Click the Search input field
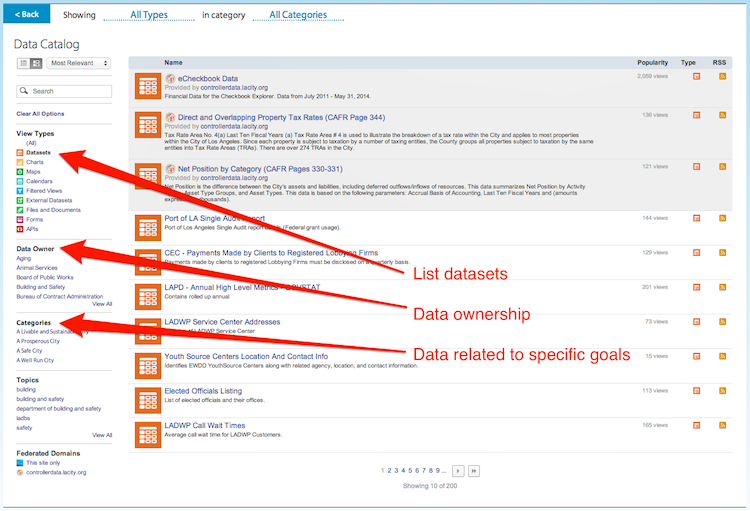750x511 pixels. click(x=66, y=91)
